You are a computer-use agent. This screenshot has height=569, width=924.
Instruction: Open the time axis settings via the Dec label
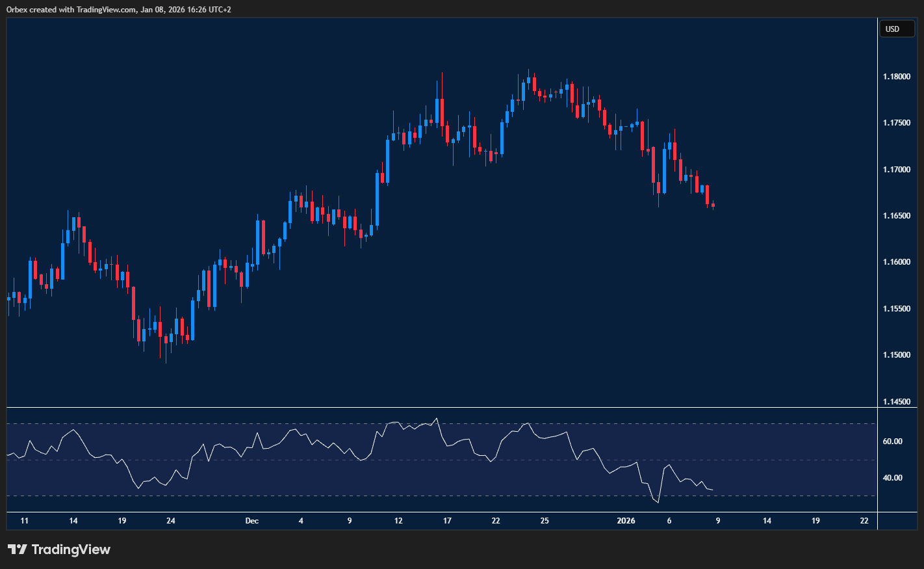pos(252,521)
